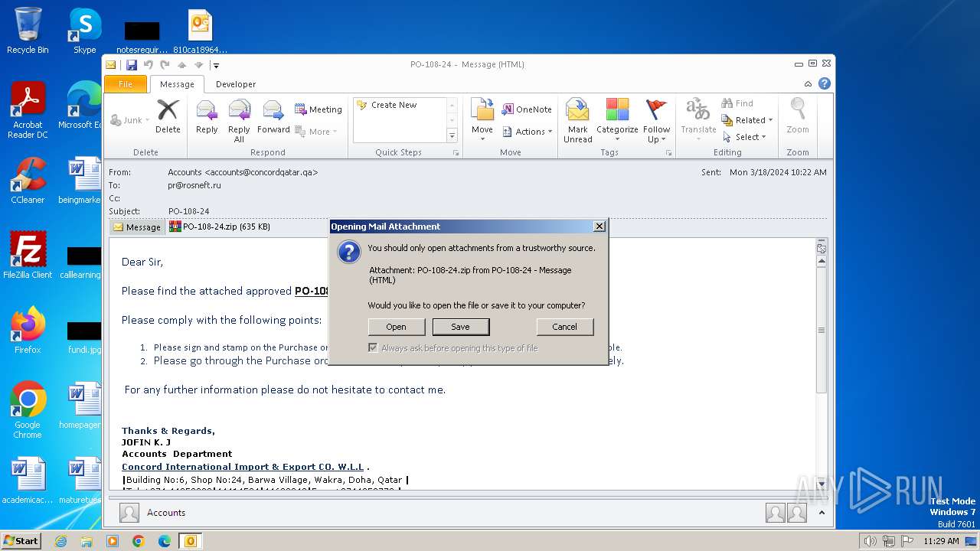Image resolution: width=980 pixels, height=551 pixels.
Task: Click the message body scrollbar down arrow
Action: 822,484
